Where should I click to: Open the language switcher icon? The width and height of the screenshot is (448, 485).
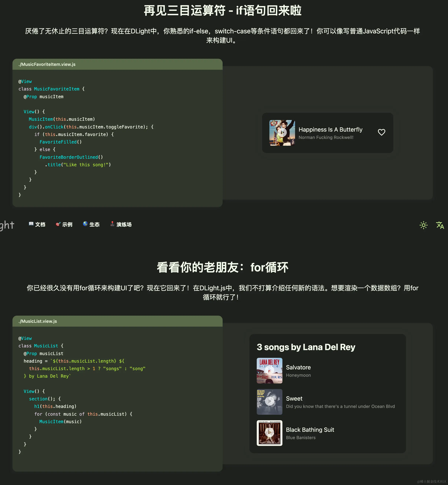(440, 225)
